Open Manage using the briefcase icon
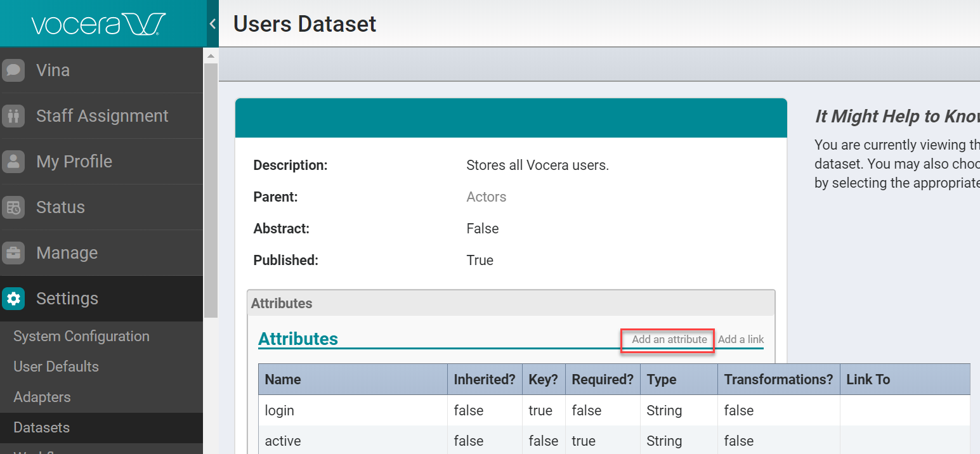This screenshot has height=454, width=980. (x=13, y=252)
